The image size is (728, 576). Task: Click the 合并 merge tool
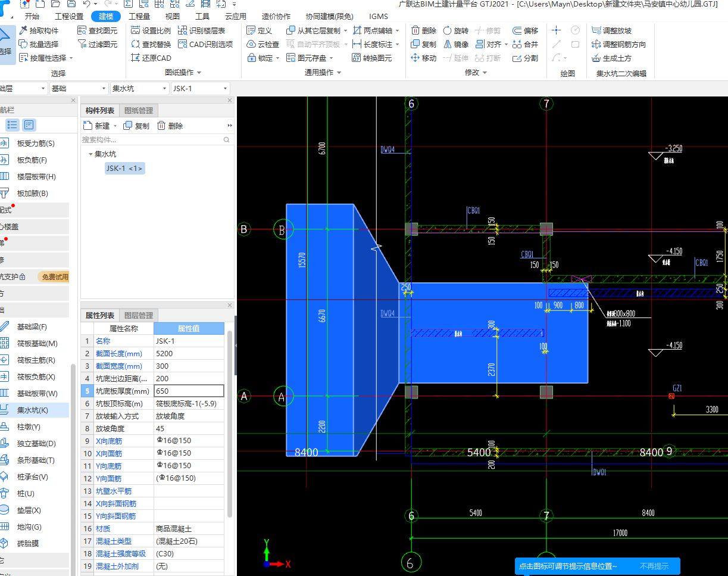525,44
